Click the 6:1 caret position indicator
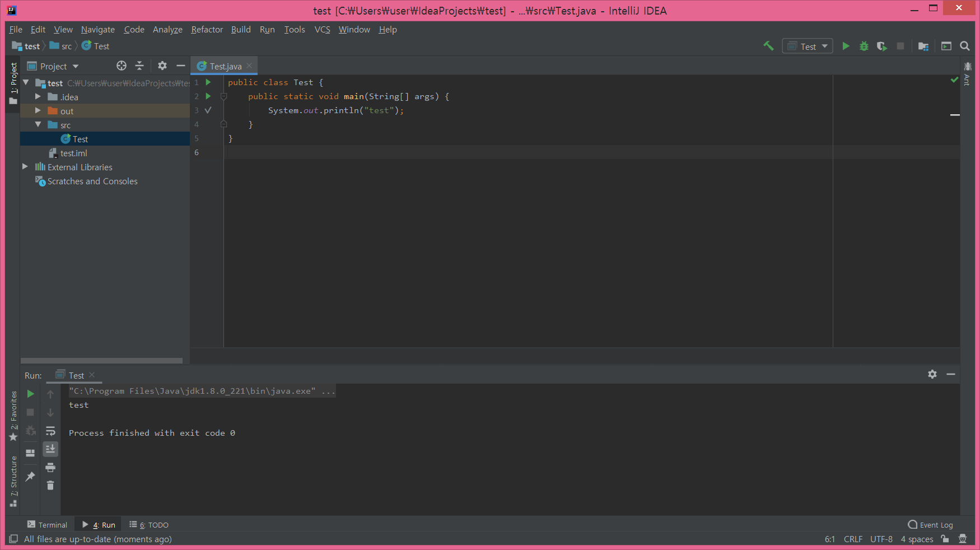The width and height of the screenshot is (980, 550). (829, 539)
